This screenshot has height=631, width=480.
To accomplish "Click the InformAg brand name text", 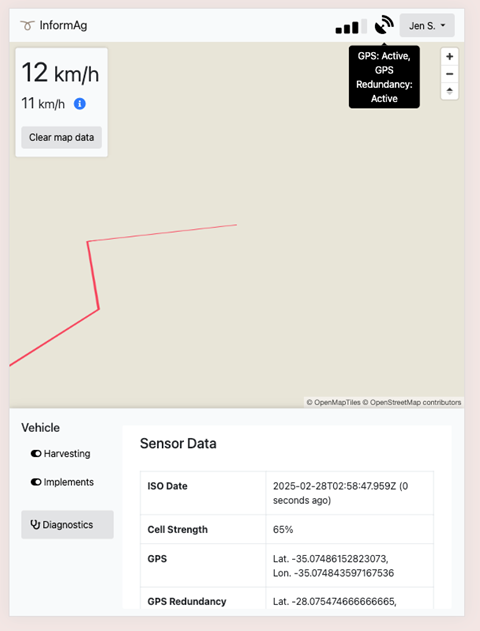I will (x=63, y=25).
